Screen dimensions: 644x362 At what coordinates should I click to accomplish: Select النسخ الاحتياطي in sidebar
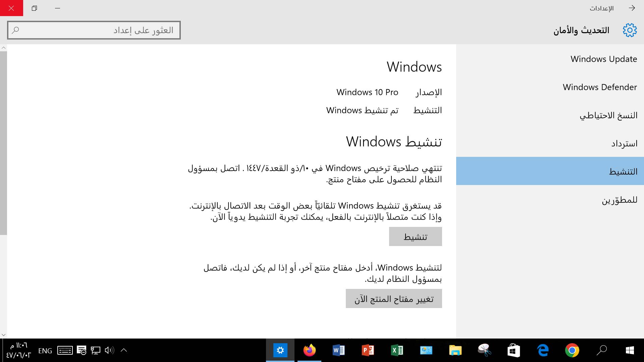550,115
